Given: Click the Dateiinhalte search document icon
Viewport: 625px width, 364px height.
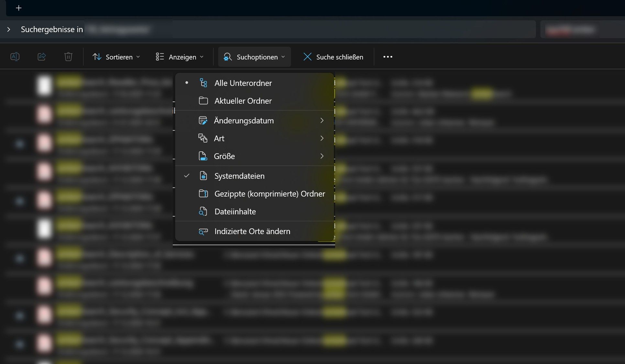Looking at the screenshot, I should [x=203, y=211].
